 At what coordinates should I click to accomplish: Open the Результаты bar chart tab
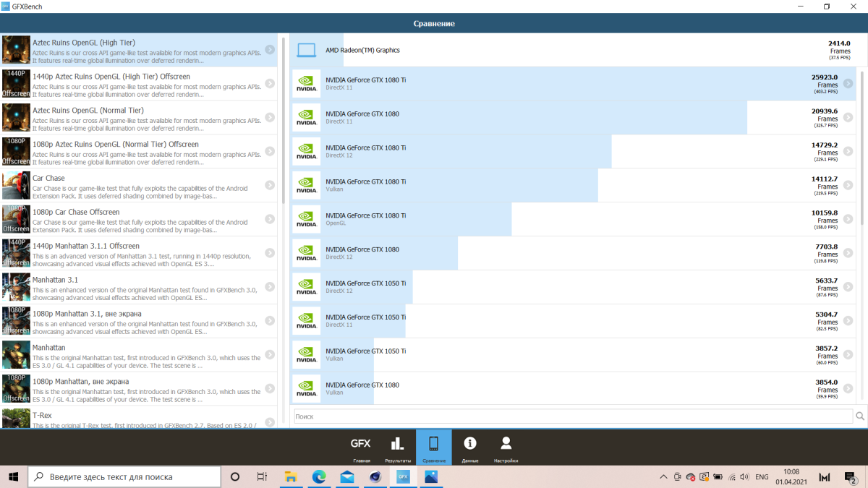coord(397,448)
